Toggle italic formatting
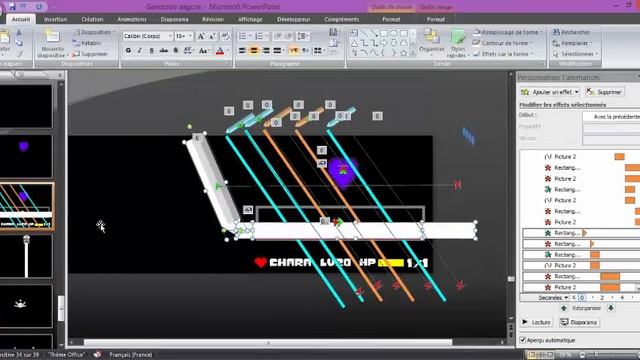Viewport: 640px width, 360px height. (x=140, y=50)
